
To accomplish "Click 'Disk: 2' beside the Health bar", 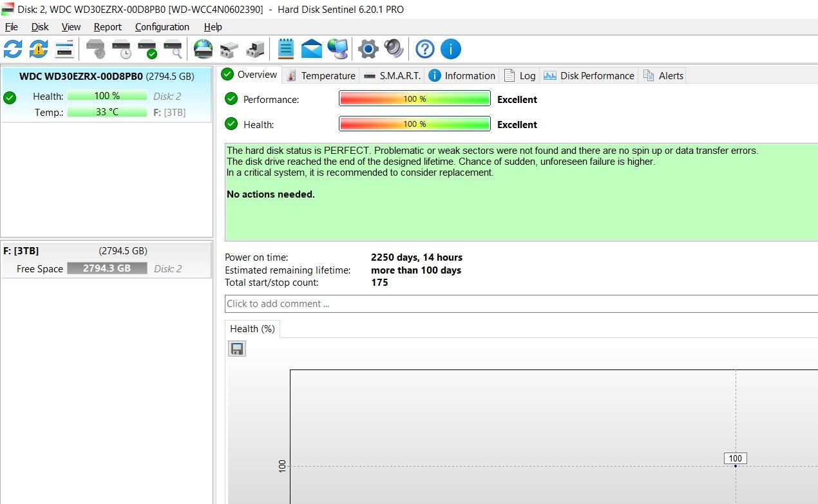I will pos(167,97).
